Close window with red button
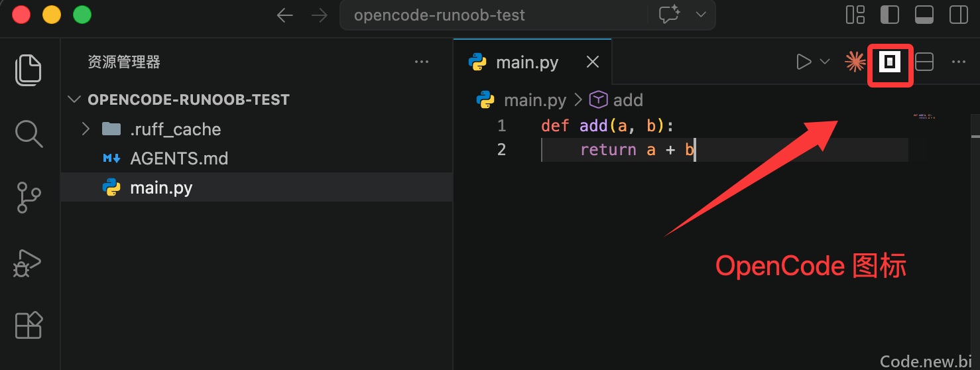This screenshot has width=980, height=370. [x=21, y=15]
